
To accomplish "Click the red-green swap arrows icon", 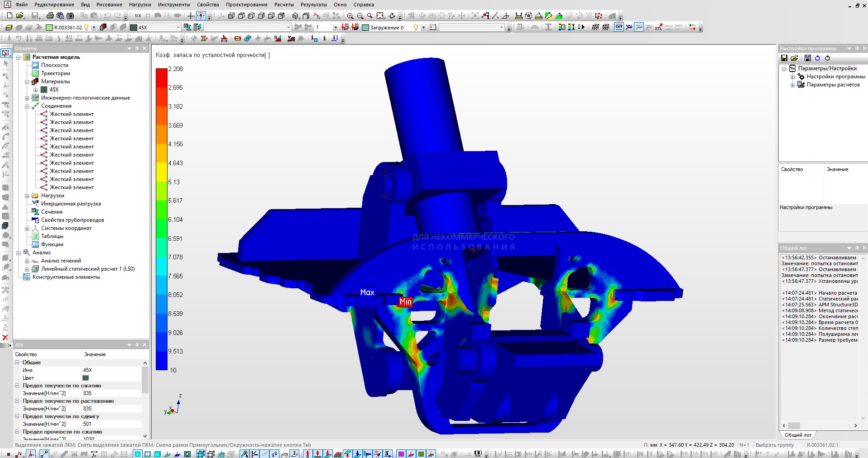I will tap(692, 27).
